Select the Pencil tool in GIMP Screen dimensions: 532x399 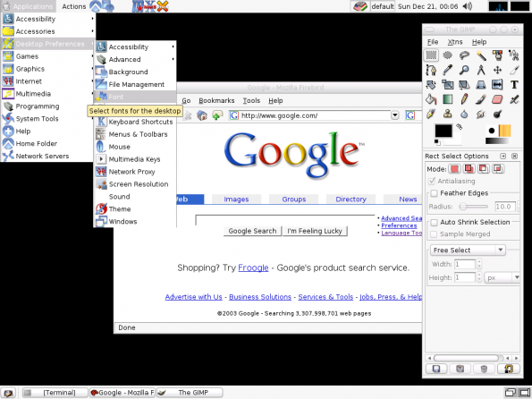pyautogui.click(x=464, y=99)
